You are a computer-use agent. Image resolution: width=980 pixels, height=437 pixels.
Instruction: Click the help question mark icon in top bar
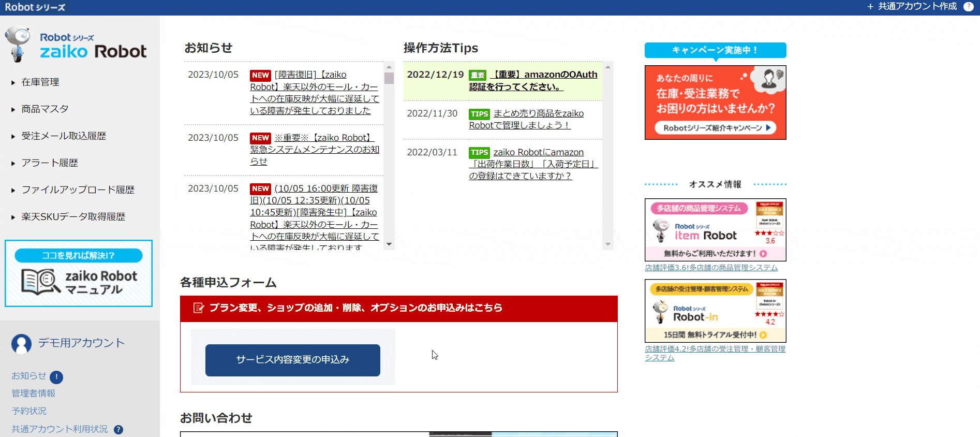pyautogui.click(x=968, y=7)
